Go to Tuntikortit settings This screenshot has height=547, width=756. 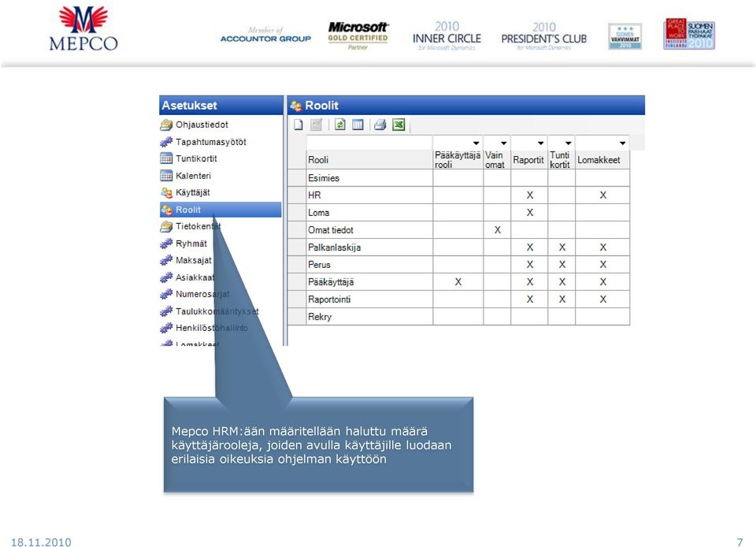[196, 158]
